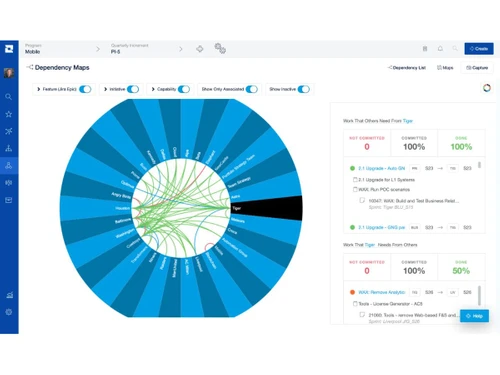Click the colorful ring legend icon
This screenshot has height=375, width=500.
tap(487, 88)
